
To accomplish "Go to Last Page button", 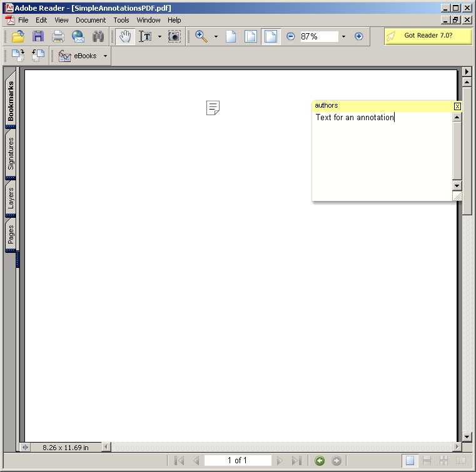I will [296, 461].
